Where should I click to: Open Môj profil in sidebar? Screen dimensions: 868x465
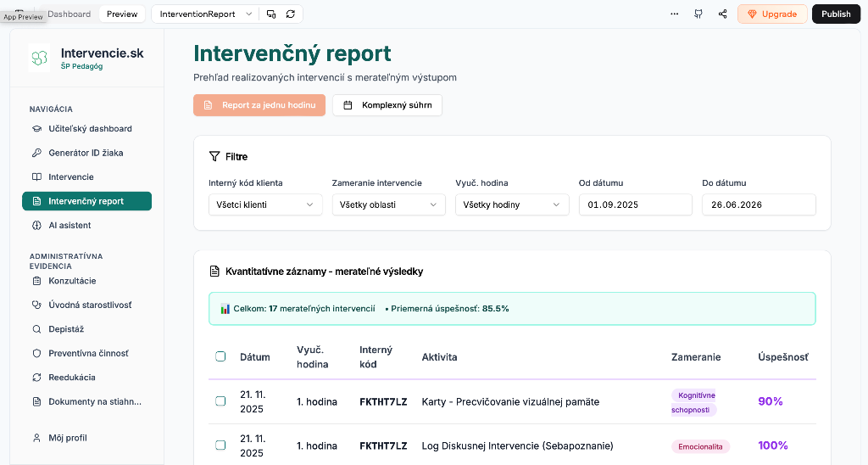point(87,438)
